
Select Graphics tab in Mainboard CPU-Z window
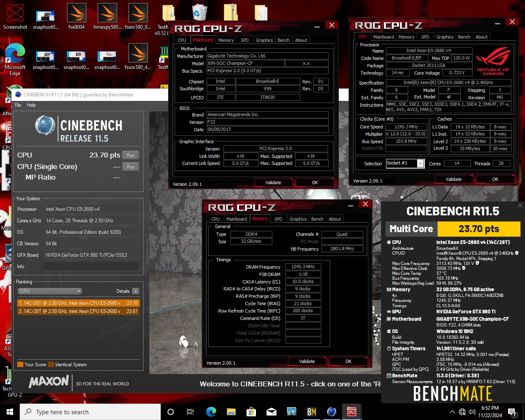[x=265, y=40]
